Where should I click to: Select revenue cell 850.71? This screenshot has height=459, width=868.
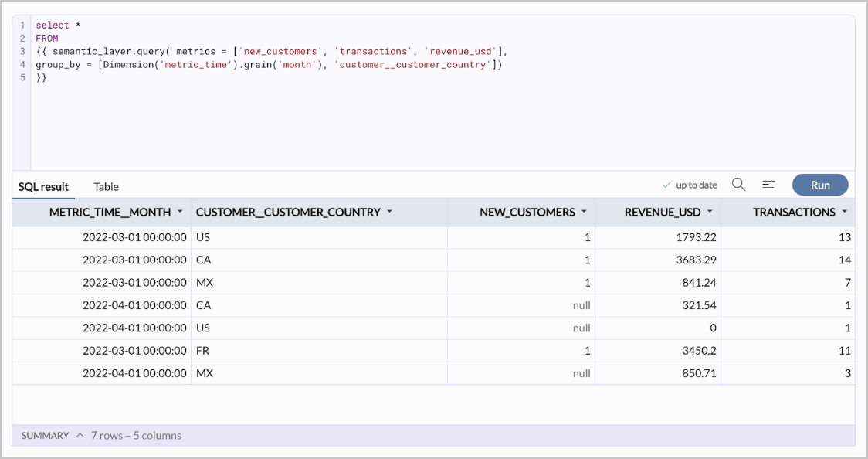pyautogui.click(x=658, y=374)
